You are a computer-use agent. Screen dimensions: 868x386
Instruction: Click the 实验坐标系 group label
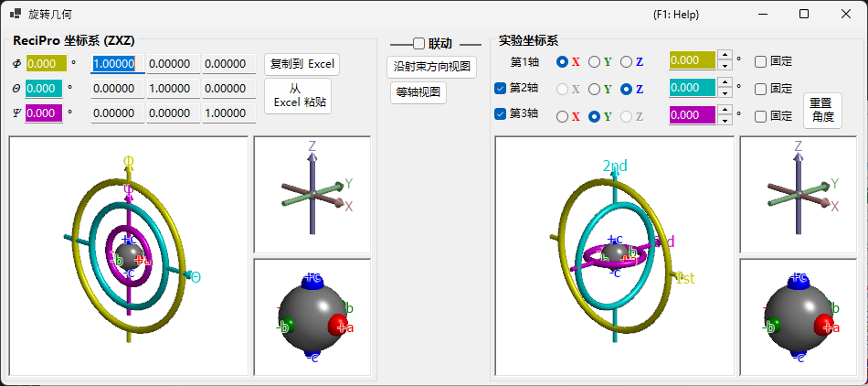[x=528, y=40]
